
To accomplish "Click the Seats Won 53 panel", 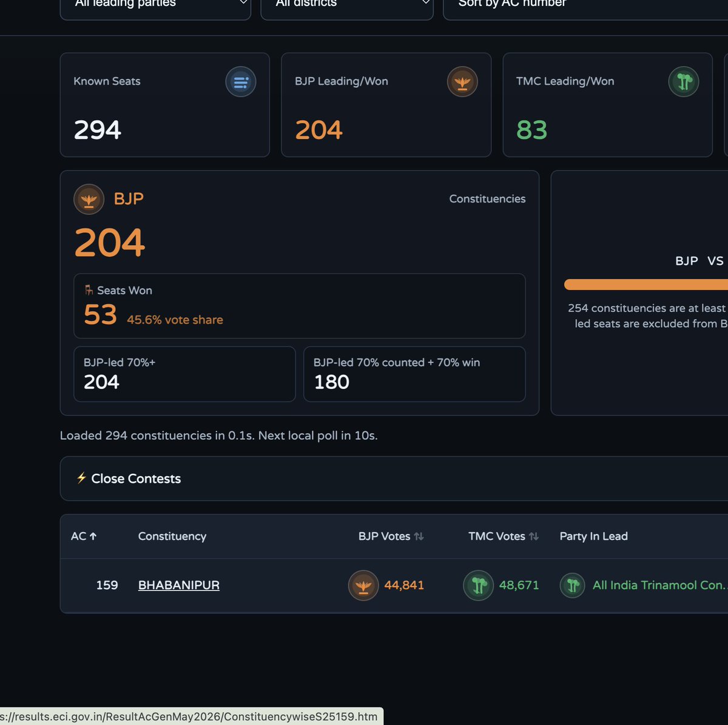I will [x=300, y=306].
